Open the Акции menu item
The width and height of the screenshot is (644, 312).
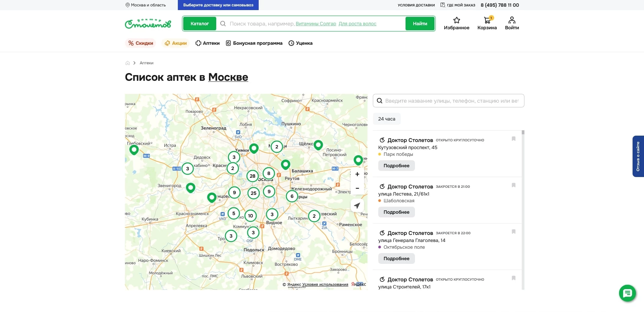tap(175, 43)
